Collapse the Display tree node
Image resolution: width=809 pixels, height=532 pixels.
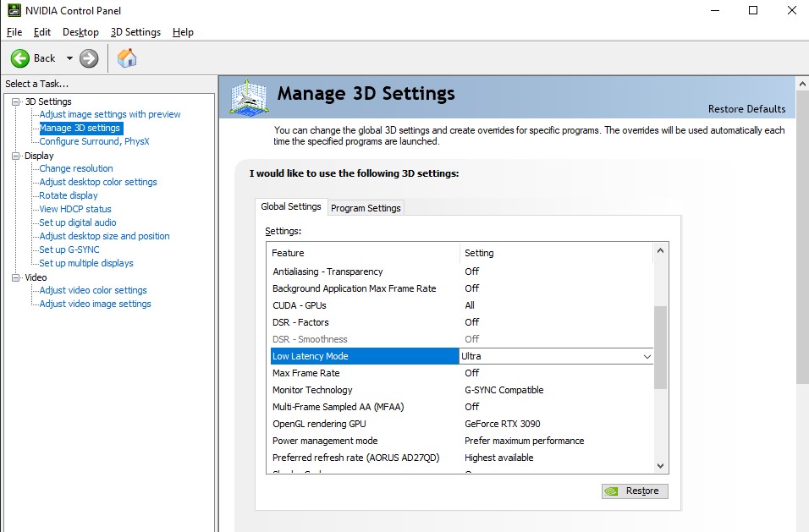coord(15,156)
